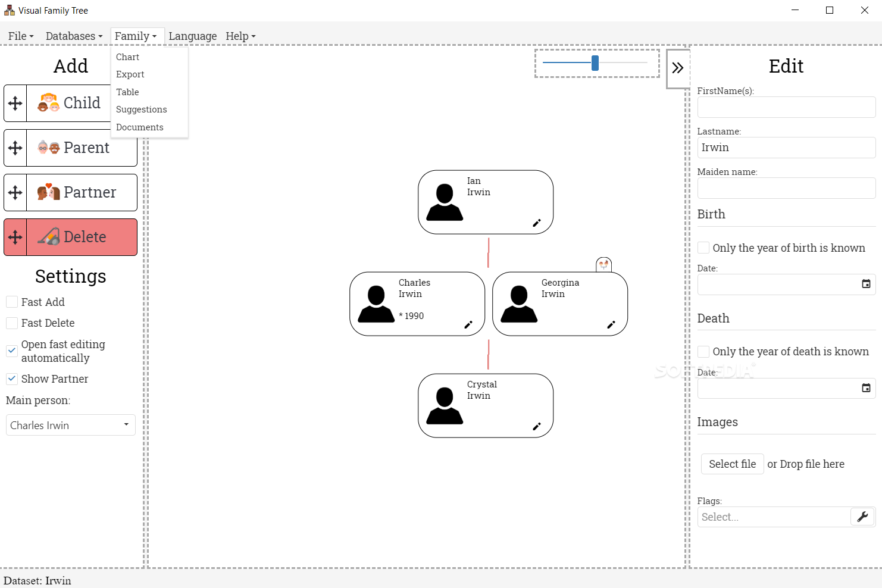
Task: Toggle Open fast editing automatically
Action: [12, 351]
